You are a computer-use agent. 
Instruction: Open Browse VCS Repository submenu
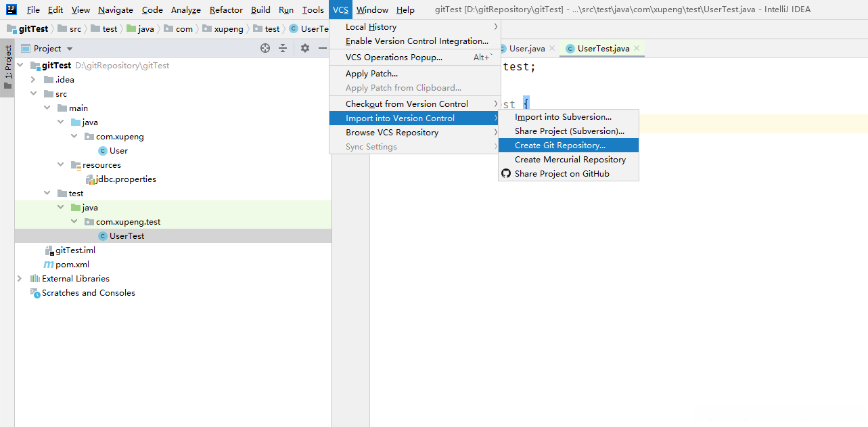point(415,133)
